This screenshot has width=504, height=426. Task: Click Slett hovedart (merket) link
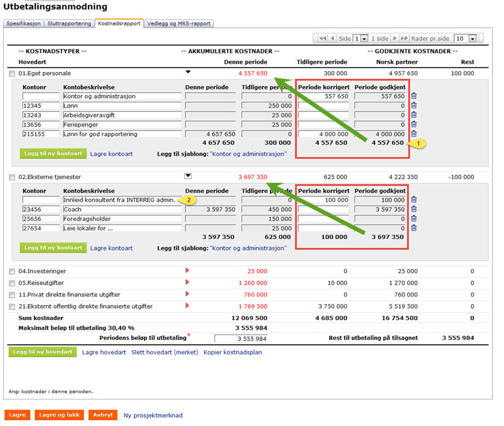(164, 352)
